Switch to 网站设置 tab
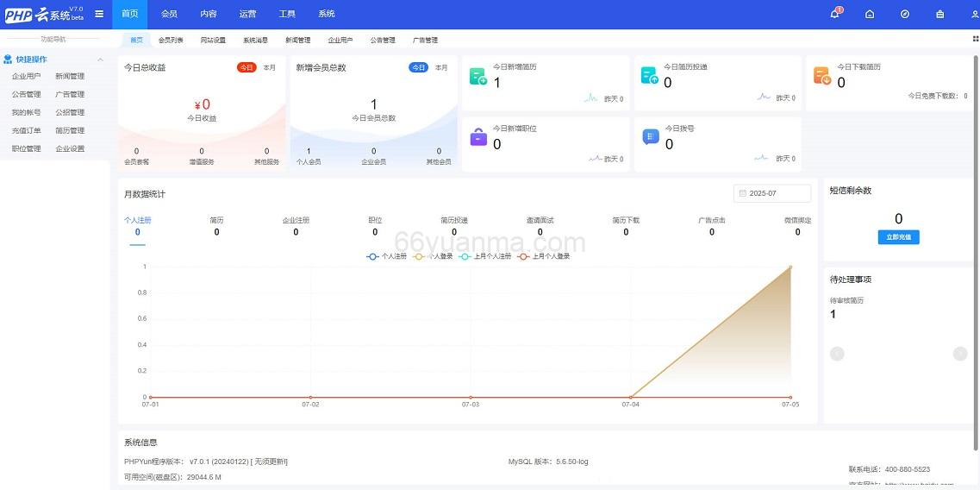 coord(213,40)
